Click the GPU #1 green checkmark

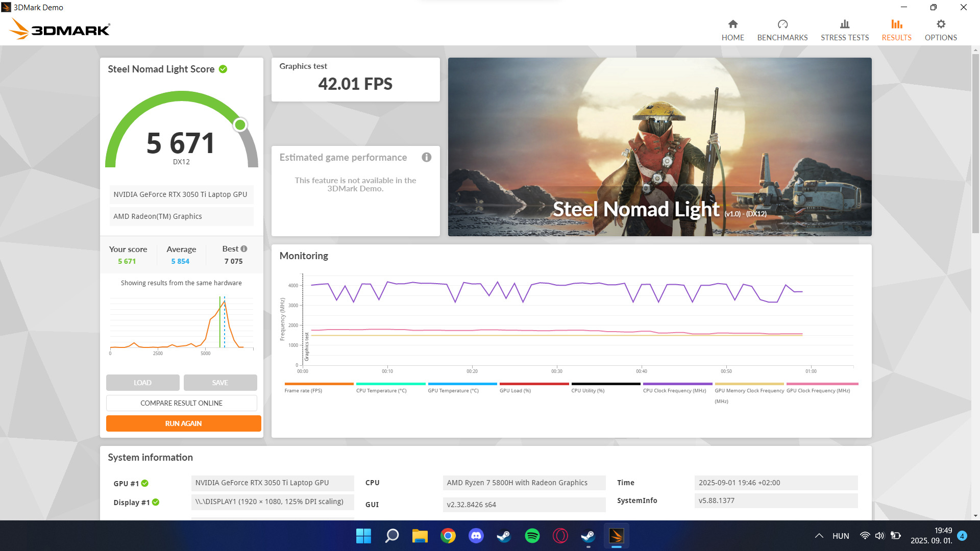coord(145,483)
